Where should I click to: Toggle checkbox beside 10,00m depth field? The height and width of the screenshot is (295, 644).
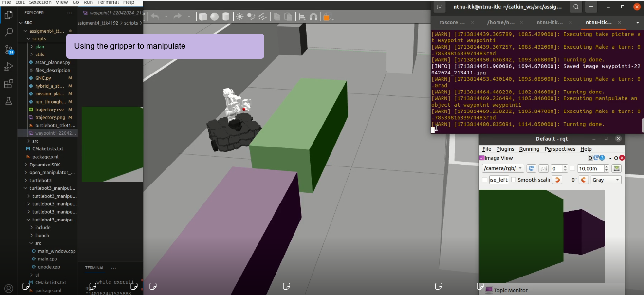pyautogui.click(x=573, y=168)
